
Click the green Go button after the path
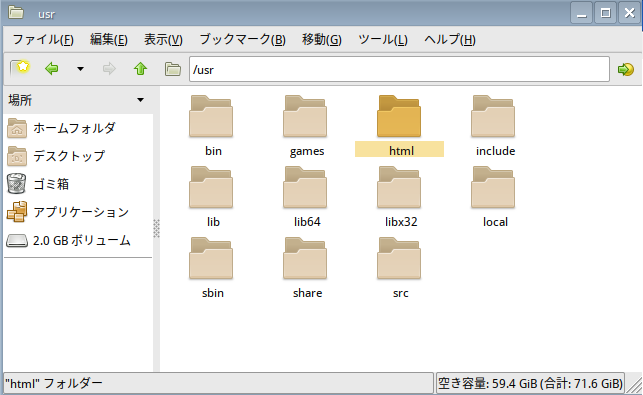point(626,69)
